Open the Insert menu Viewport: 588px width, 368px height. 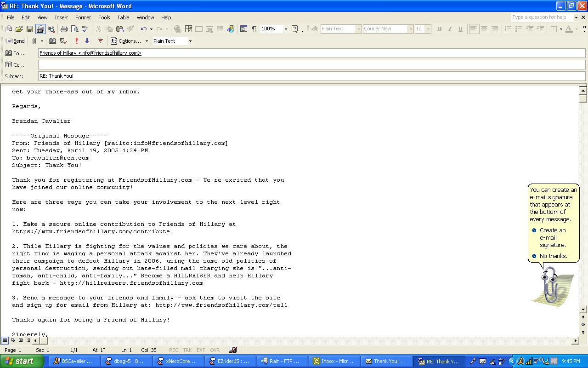point(61,17)
